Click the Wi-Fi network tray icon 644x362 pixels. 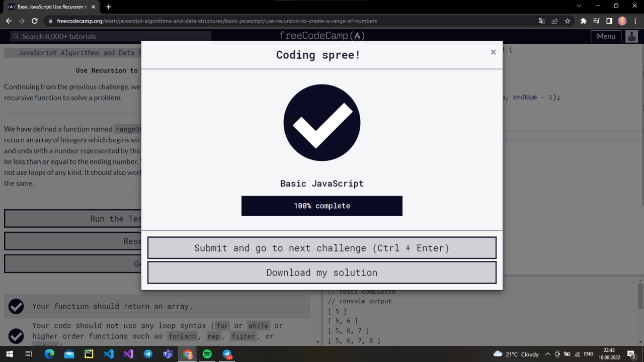coord(576,354)
